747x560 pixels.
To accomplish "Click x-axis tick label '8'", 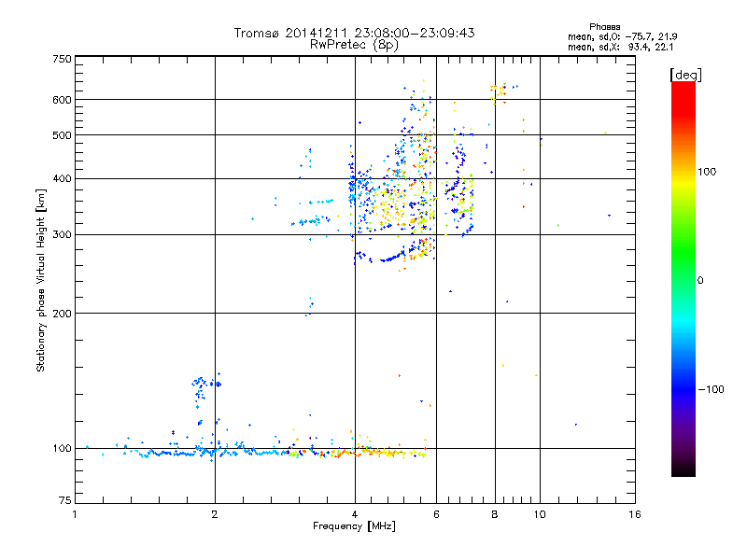I will pos(495,514).
